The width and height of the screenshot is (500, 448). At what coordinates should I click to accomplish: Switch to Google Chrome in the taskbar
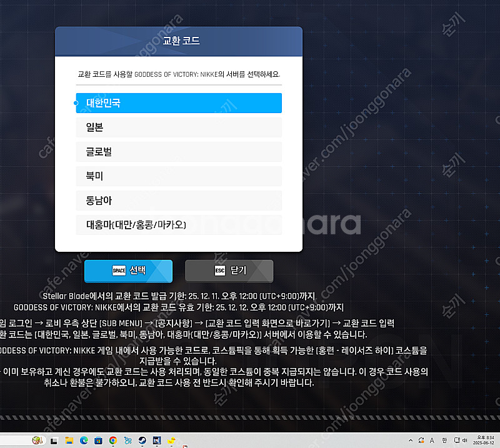tap(113, 441)
